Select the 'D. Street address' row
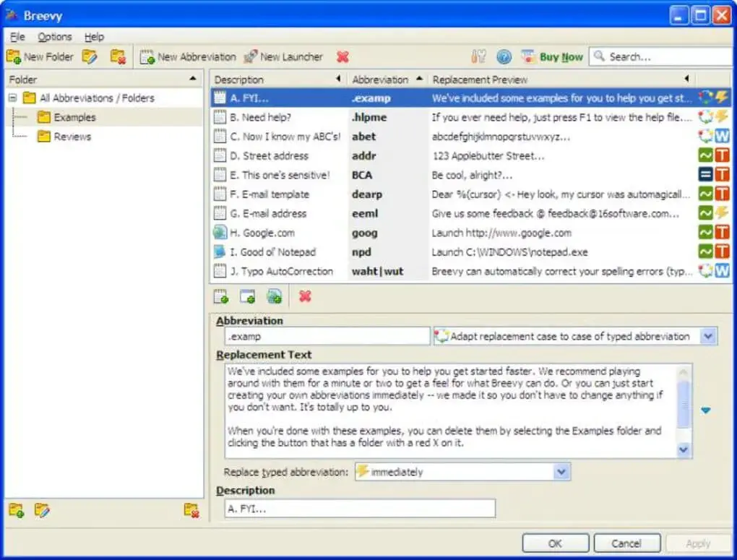737x560 pixels. tap(470, 155)
